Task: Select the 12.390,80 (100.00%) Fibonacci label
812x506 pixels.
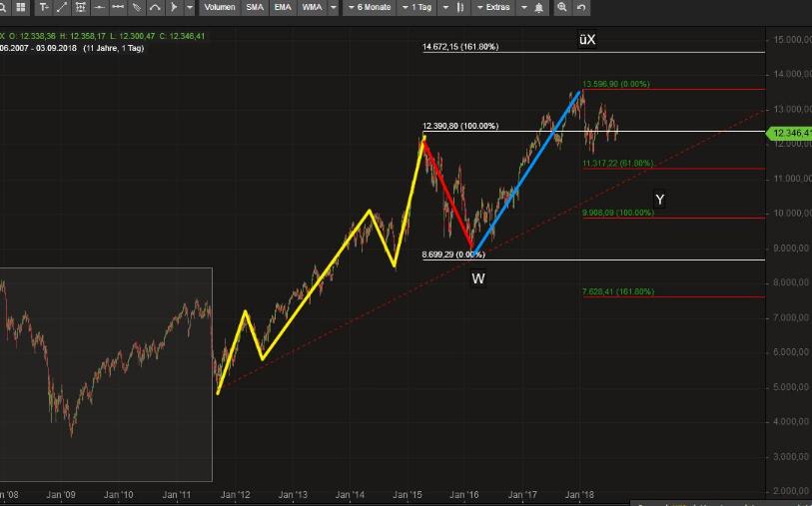Action: (x=460, y=126)
